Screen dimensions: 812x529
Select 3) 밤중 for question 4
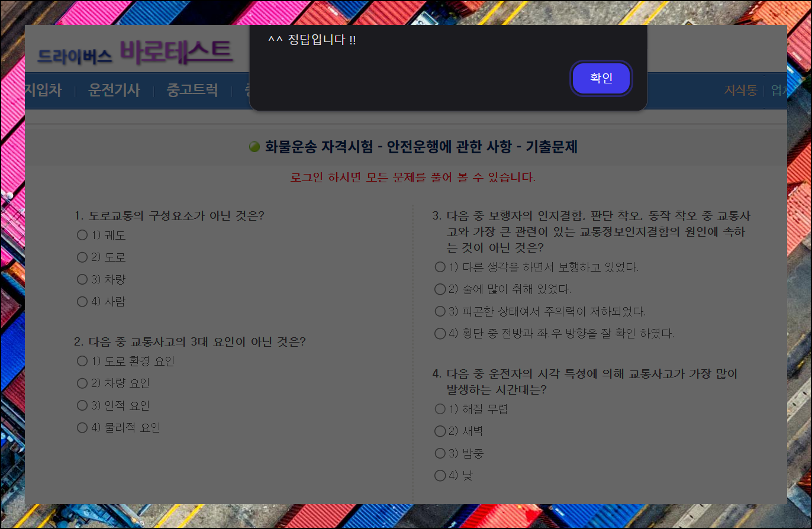point(440,453)
